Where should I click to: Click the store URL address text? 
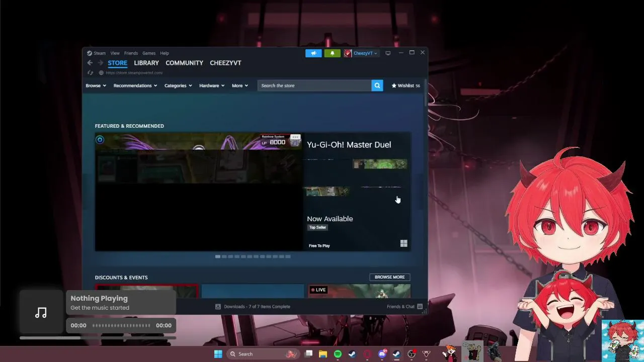tap(134, 73)
